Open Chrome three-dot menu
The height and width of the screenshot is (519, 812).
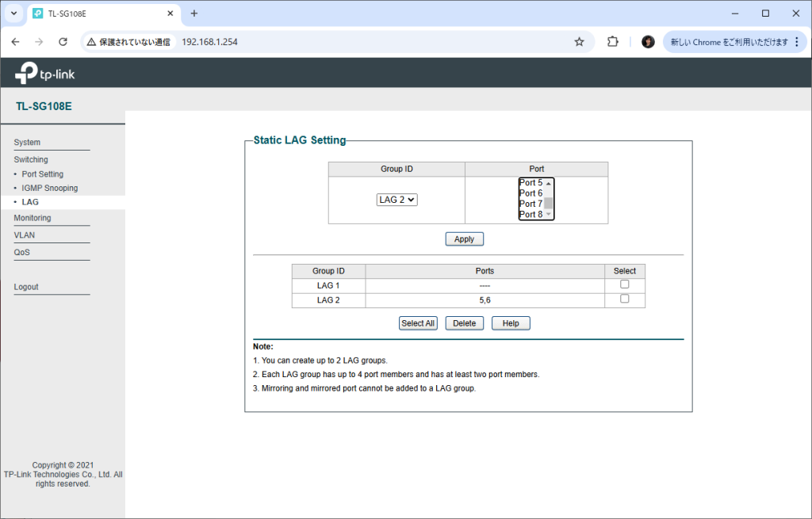796,42
